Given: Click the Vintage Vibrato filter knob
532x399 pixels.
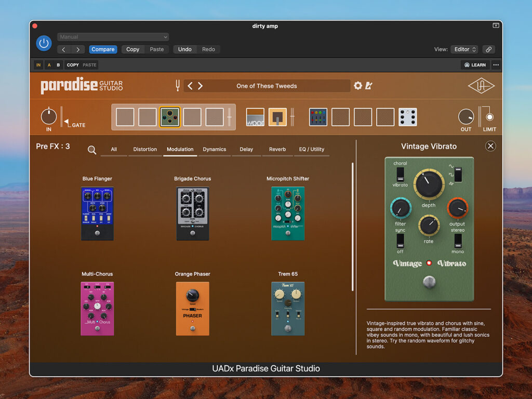Looking at the screenshot, I should tap(401, 208).
